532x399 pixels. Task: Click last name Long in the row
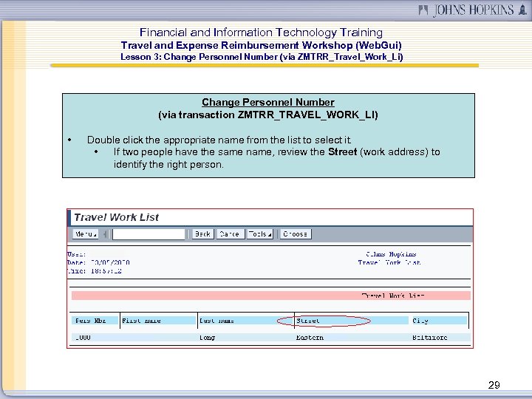pos(208,338)
